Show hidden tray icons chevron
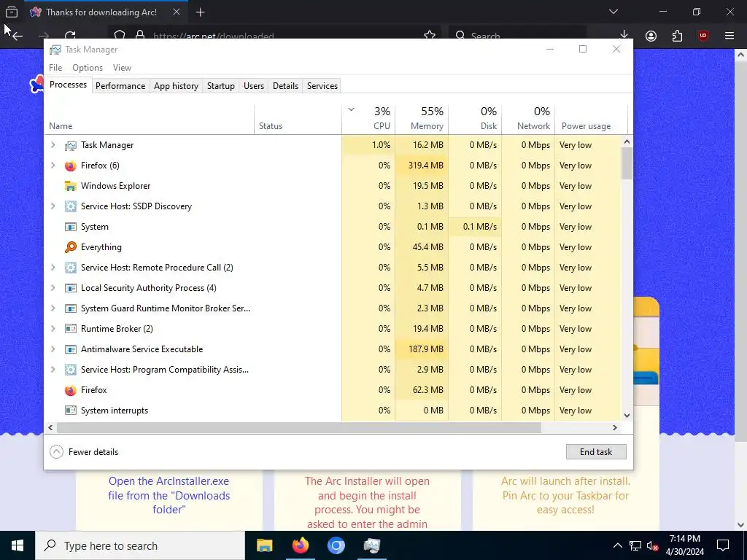 pyautogui.click(x=617, y=545)
